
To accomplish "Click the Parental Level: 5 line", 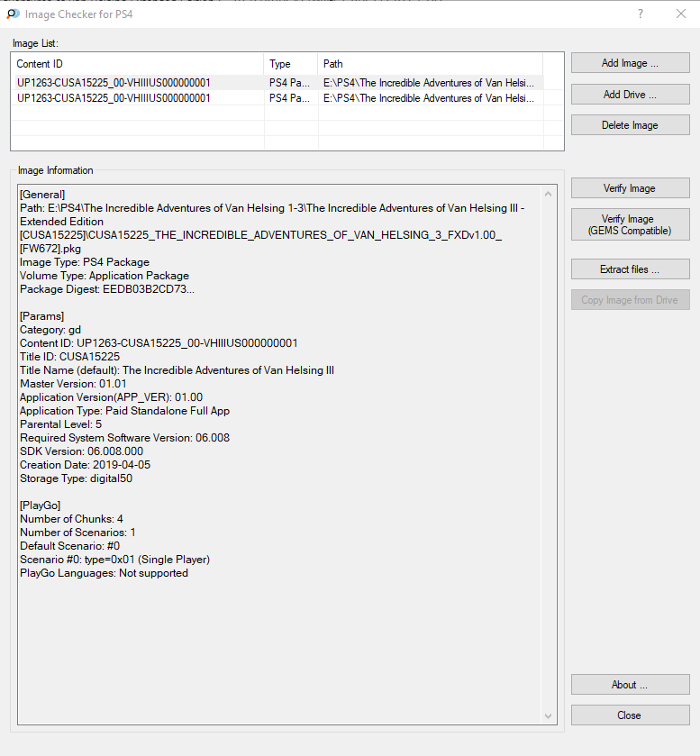I will click(60, 424).
